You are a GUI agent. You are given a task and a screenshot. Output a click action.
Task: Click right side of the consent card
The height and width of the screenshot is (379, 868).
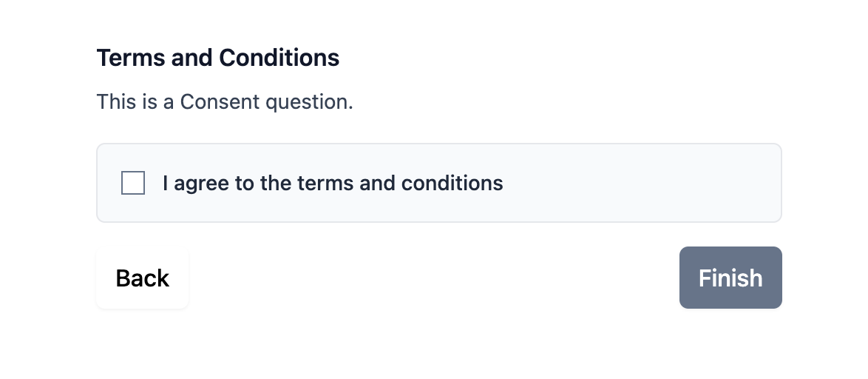[692, 183]
